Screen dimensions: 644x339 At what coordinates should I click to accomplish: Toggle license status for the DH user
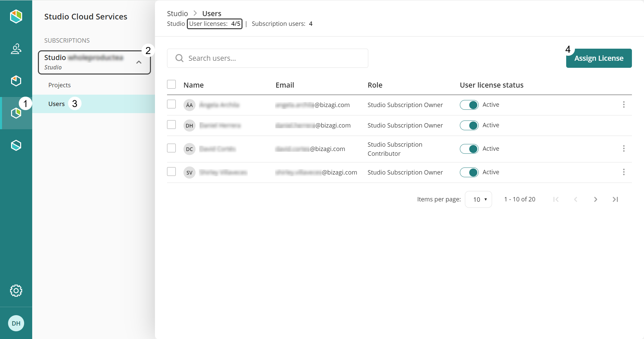[469, 126]
